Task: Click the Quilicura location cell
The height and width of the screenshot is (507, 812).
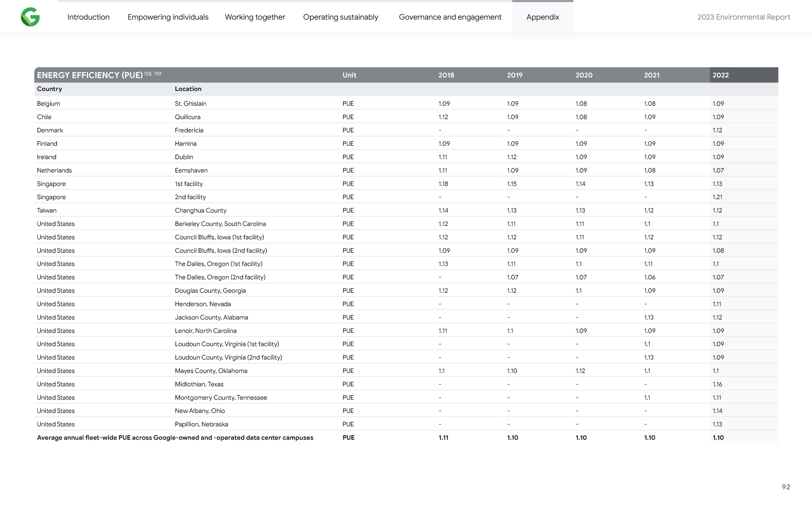Action: tap(188, 117)
